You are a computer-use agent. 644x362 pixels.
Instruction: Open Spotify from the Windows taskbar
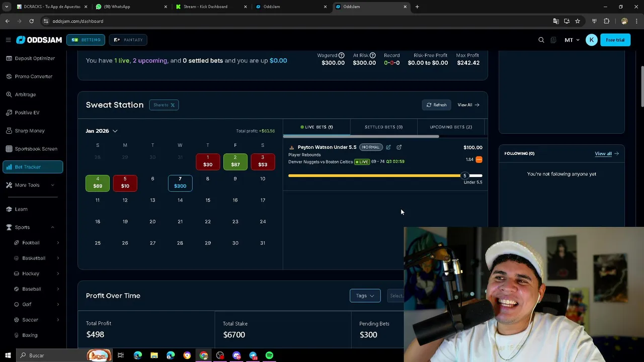coord(269,355)
